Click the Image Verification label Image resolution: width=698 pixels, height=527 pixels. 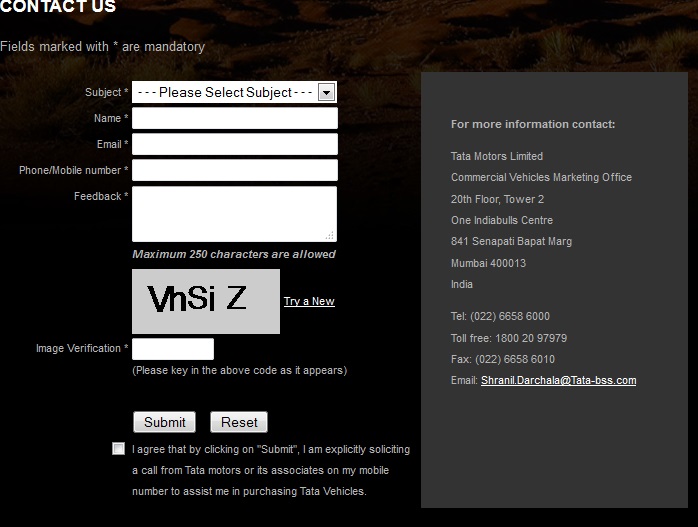(82, 348)
